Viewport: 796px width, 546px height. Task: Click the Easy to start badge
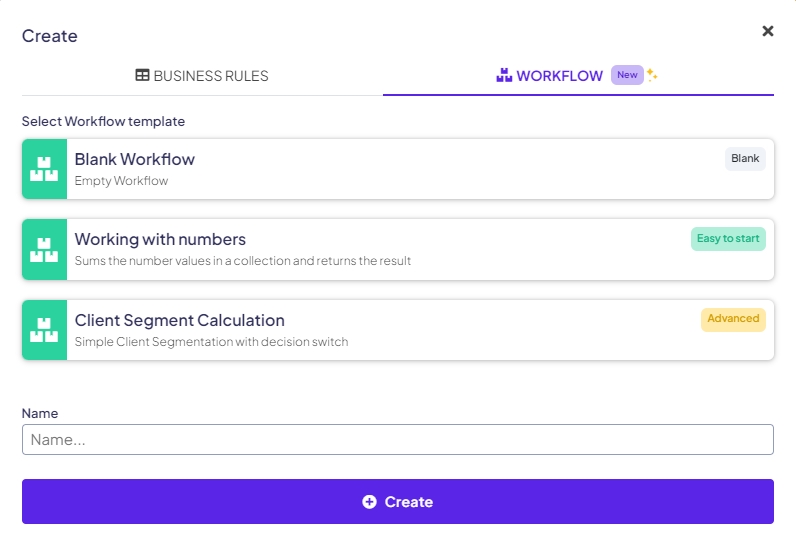(728, 239)
